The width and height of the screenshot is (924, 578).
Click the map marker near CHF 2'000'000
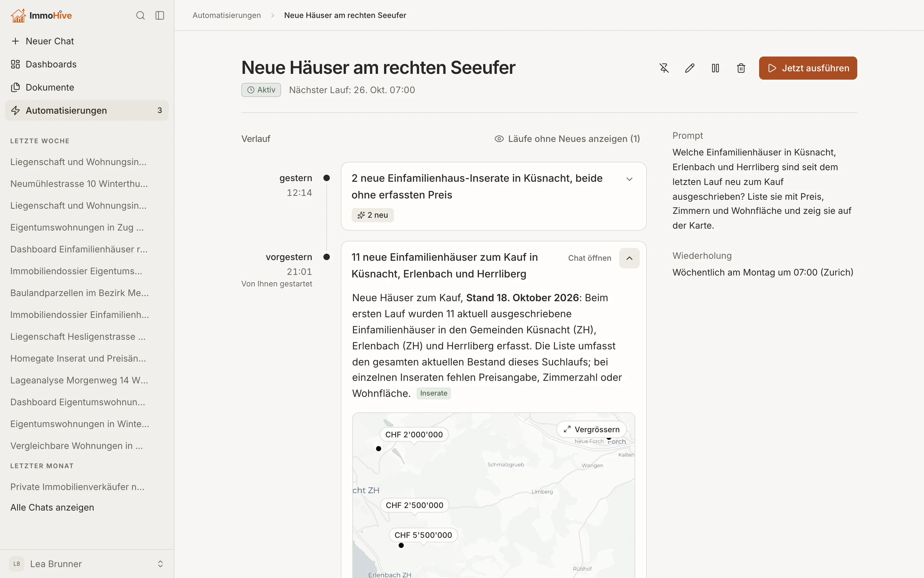tap(378, 449)
